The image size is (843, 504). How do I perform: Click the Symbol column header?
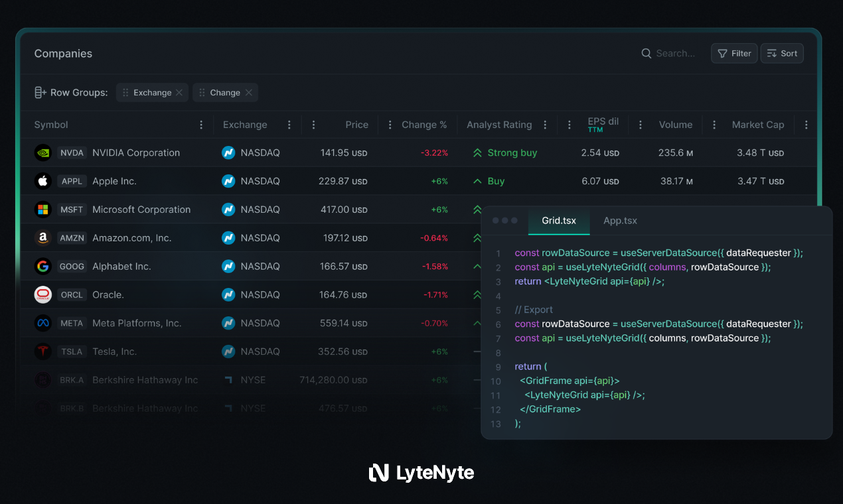click(x=51, y=125)
